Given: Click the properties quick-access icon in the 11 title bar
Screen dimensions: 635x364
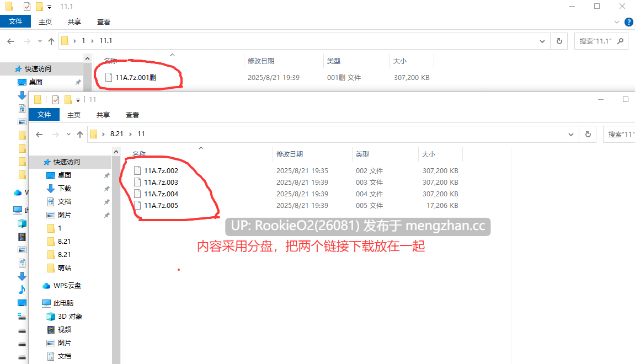Looking at the screenshot, I should coord(56,100).
